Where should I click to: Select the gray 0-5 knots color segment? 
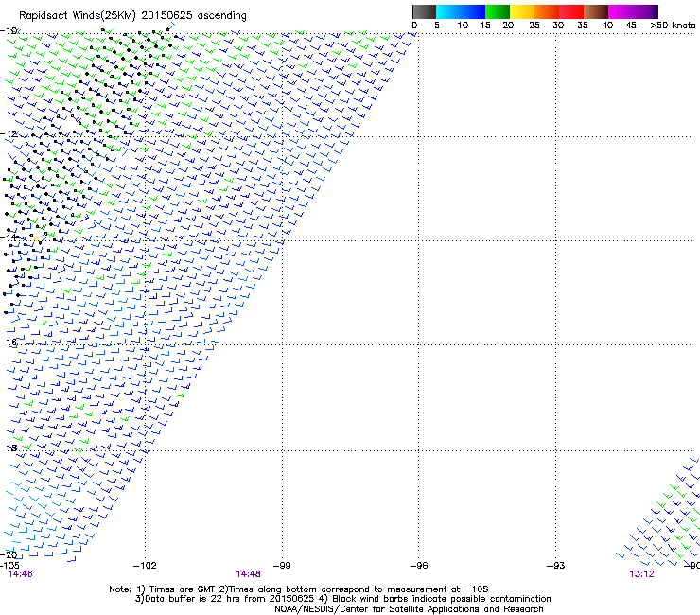(424, 11)
